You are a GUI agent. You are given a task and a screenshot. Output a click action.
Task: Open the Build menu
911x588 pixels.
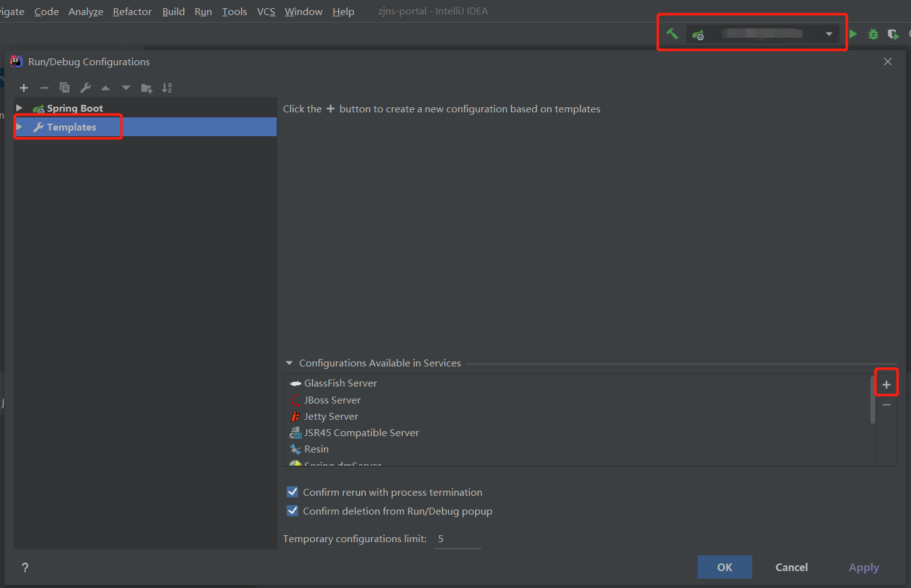coord(173,11)
